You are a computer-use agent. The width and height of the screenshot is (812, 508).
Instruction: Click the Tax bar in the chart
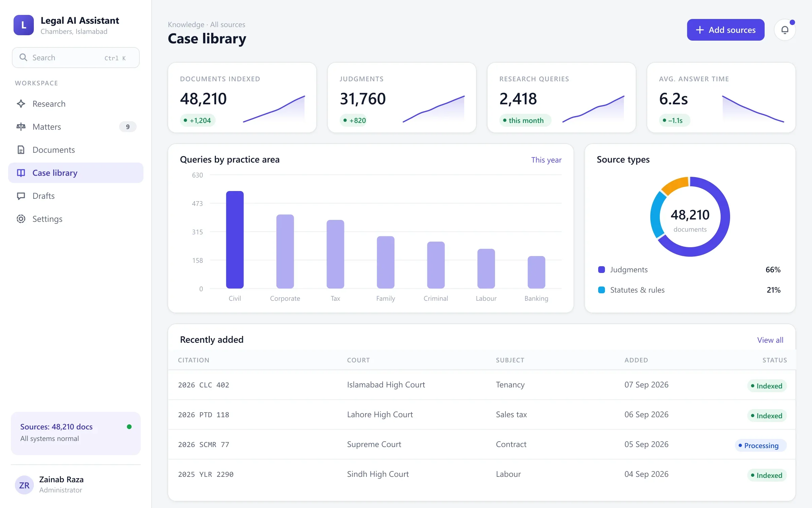335,254
